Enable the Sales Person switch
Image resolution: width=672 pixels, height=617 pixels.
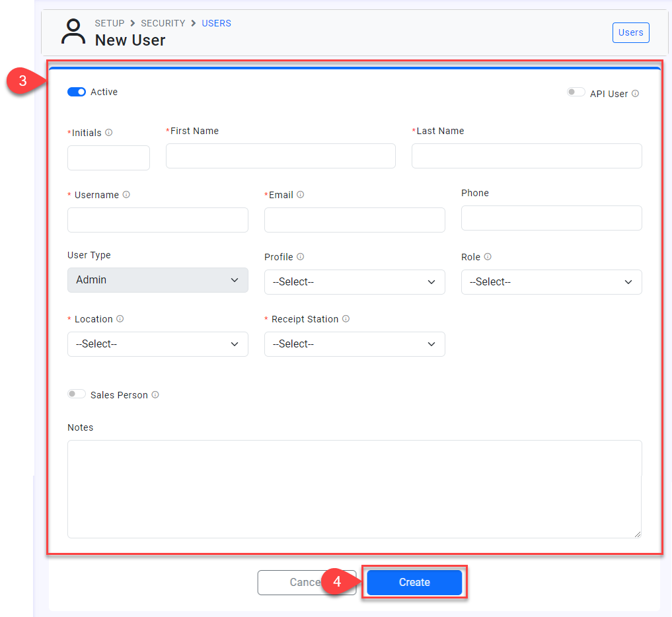click(x=77, y=394)
